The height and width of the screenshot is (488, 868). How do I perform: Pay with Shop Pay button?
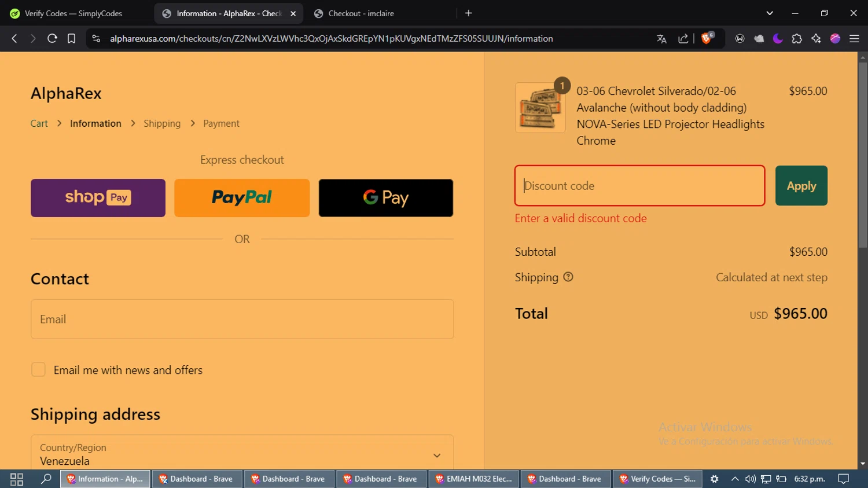click(98, 198)
